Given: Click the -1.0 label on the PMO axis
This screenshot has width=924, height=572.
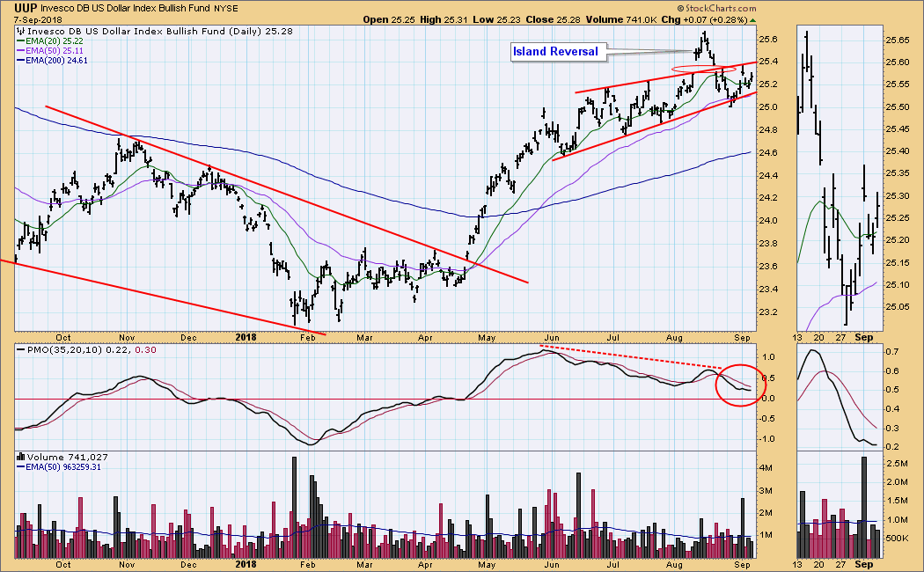Looking at the screenshot, I should point(767,439).
